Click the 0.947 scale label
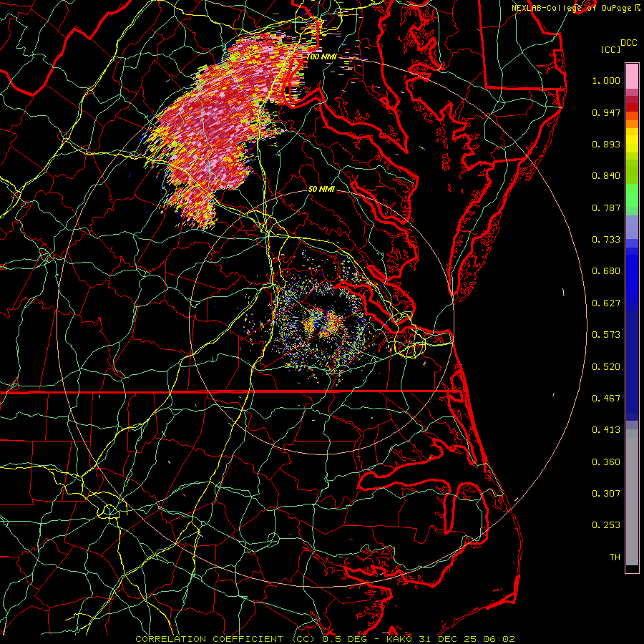 pyautogui.click(x=606, y=112)
